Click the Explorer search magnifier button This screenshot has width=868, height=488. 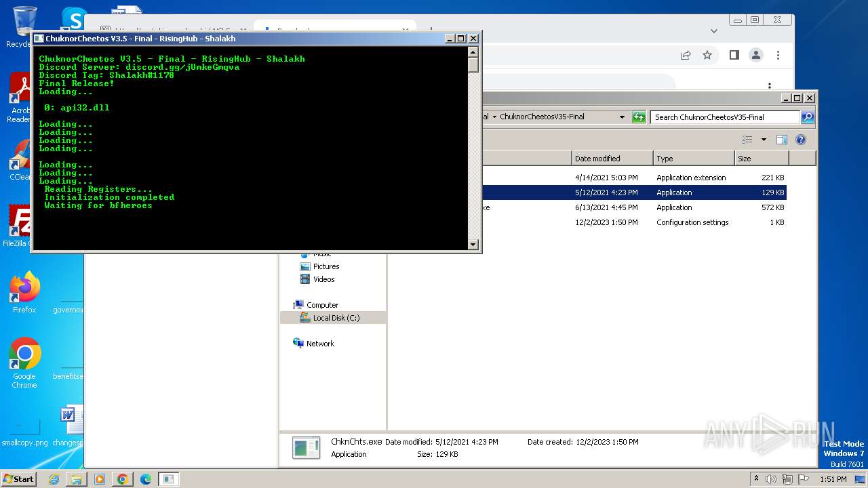pyautogui.click(x=807, y=117)
